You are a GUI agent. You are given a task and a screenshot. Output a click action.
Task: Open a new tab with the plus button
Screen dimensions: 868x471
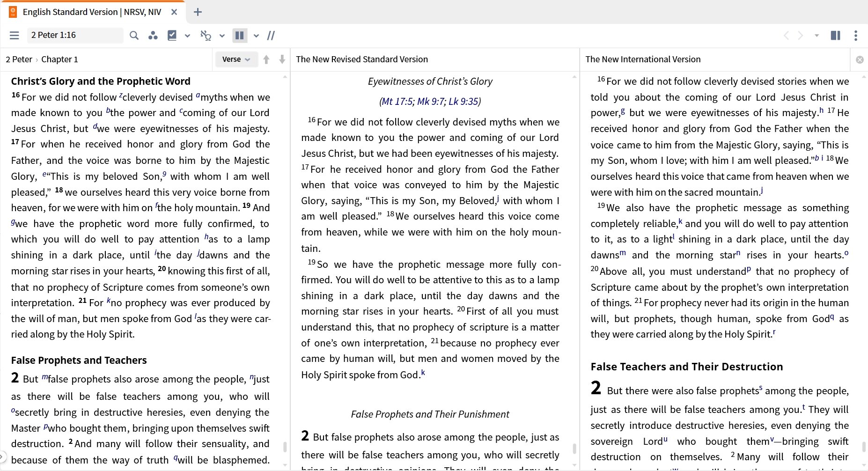(198, 12)
